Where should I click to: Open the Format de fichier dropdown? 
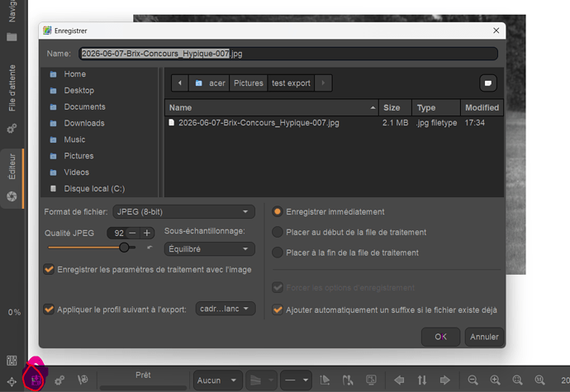[183, 212]
